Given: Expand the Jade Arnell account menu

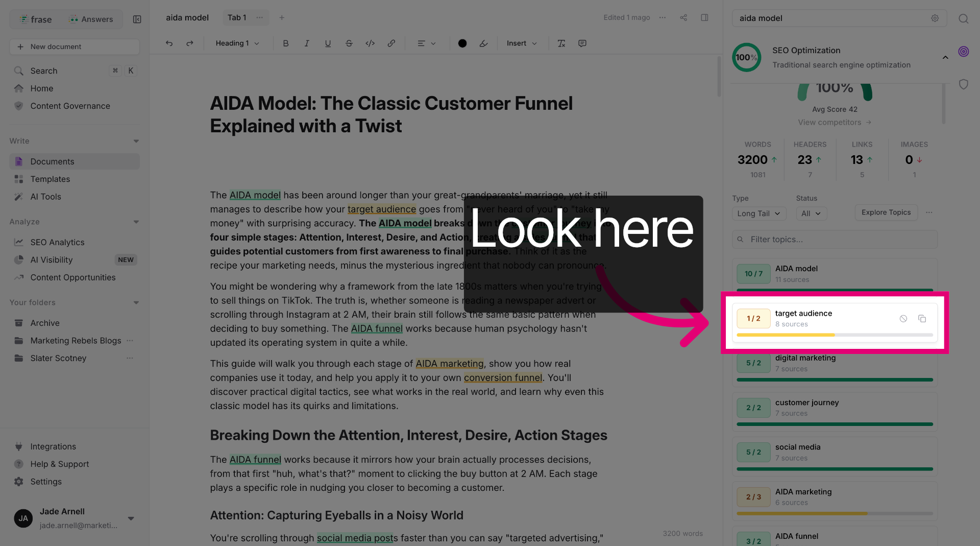Looking at the screenshot, I should click(131, 518).
